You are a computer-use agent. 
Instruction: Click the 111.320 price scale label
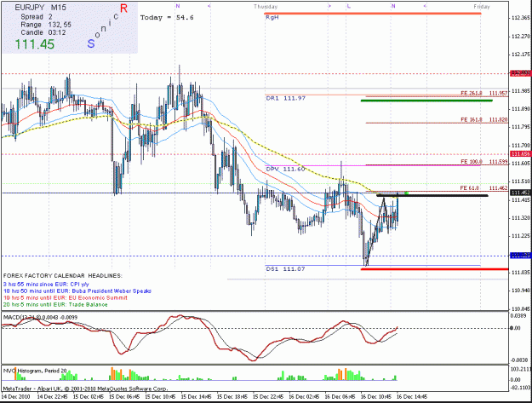(520, 217)
